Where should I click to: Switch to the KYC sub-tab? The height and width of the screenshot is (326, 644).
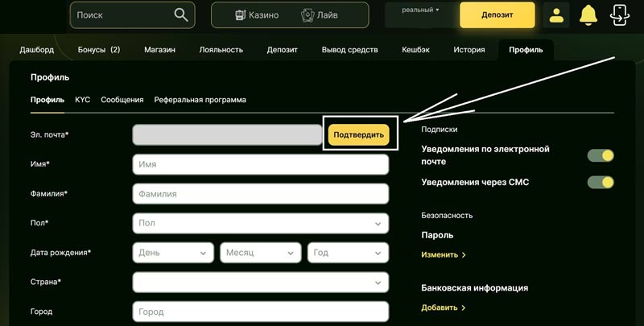[83, 100]
